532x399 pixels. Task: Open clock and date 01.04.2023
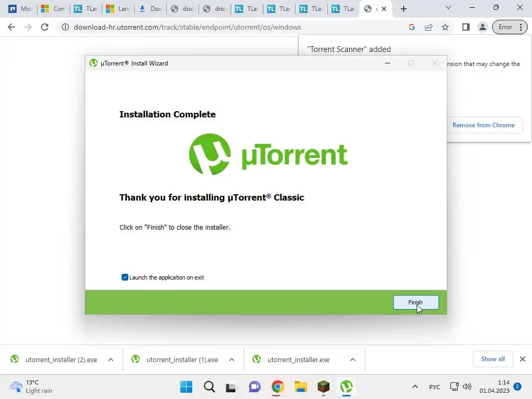point(495,387)
